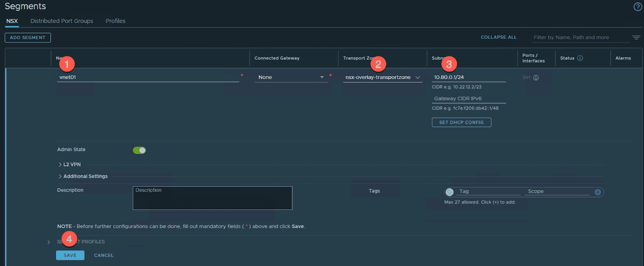644x266 pixels.
Task: Click the tag icon in Tags field
Action: click(x=450, y=192)
